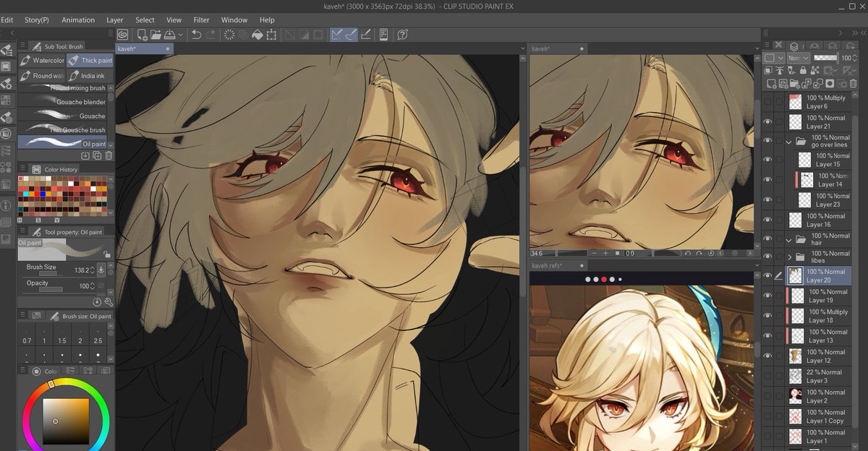868x451 pixels.
Task: Choose the Thin Gouache brush sub tool
Action: (61, 130)
